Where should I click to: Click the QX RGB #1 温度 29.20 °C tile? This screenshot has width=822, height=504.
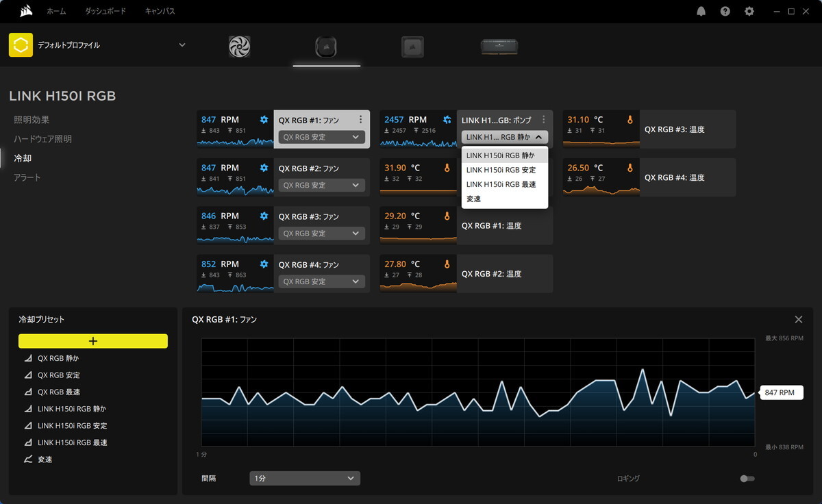pos(466,225)
